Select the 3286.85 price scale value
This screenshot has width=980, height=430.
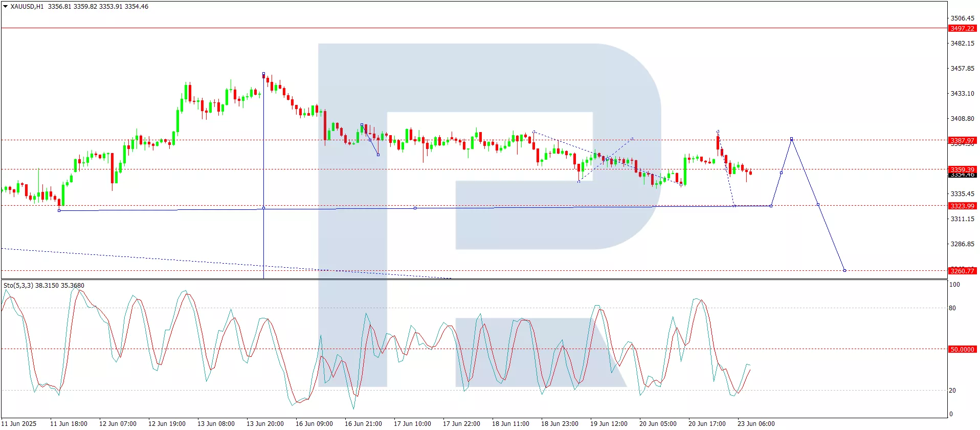point(962,244)
